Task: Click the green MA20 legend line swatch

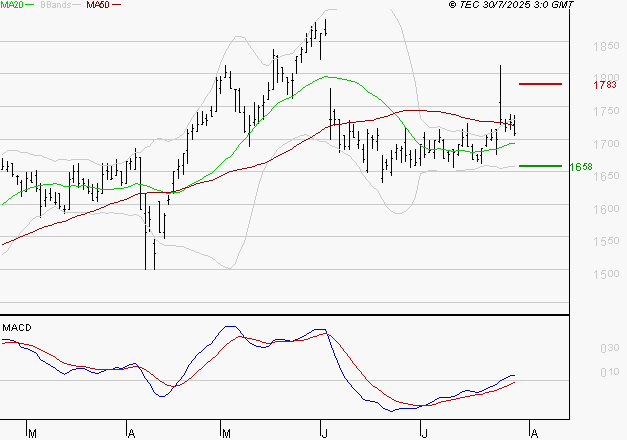Action: click(x=30, y=5)
